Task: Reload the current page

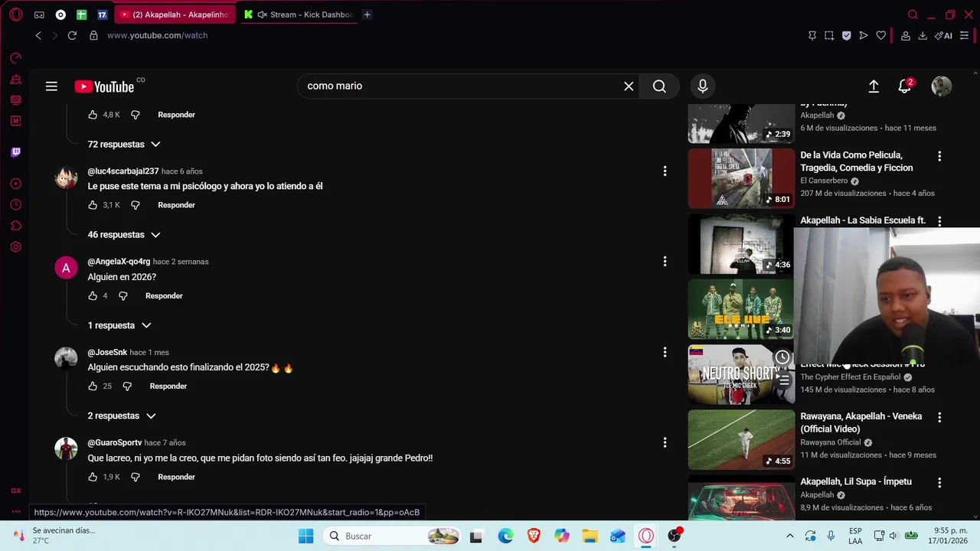Action: pyautogui.click(x=72, y=35)
